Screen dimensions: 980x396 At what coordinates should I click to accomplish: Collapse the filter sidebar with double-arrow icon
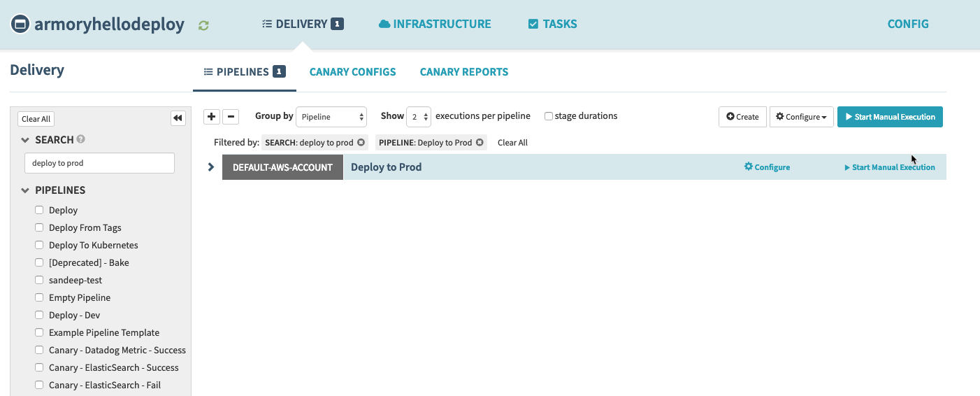click(178, 118)
